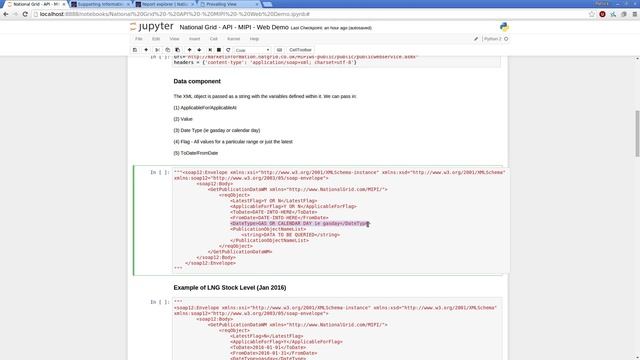This screenshot has height=360, width=640.
Task: Interrupt the kernel with stop icon
Action: [x=219, y=50]
